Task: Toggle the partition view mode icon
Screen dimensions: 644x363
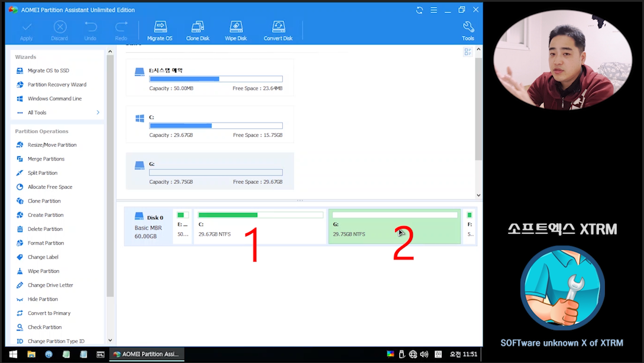Action: point(467,52)
